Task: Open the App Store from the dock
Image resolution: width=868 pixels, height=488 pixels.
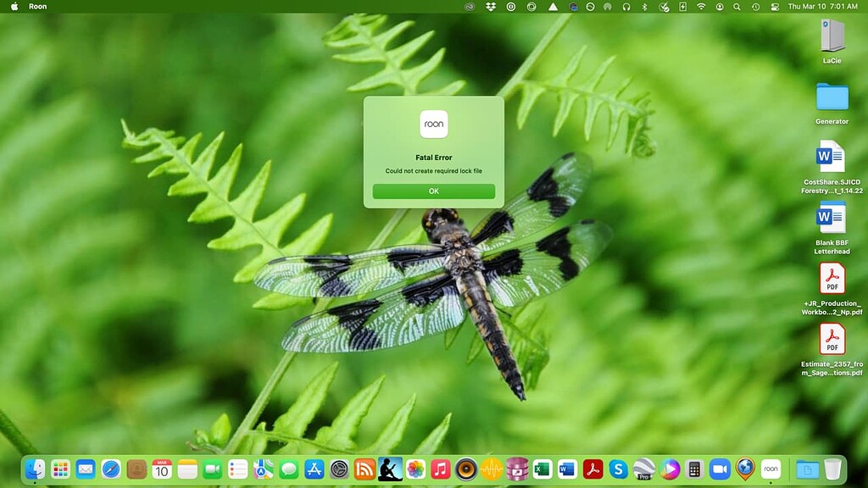Action: [x=314, y=469]
